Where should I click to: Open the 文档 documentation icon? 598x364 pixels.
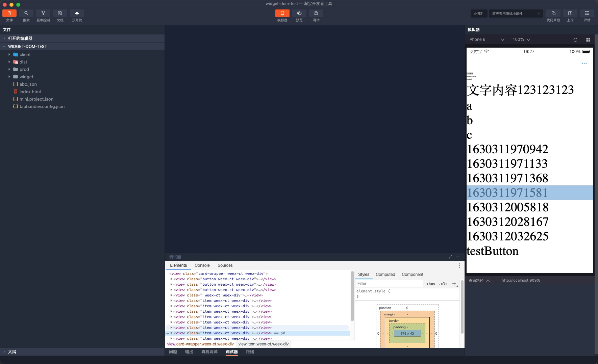tap(60, 13)
